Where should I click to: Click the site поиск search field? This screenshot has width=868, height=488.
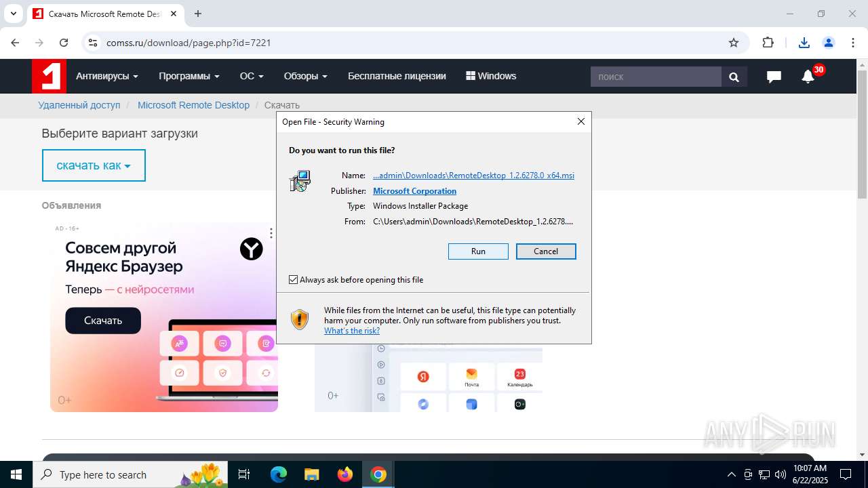[x=656, y=77]
